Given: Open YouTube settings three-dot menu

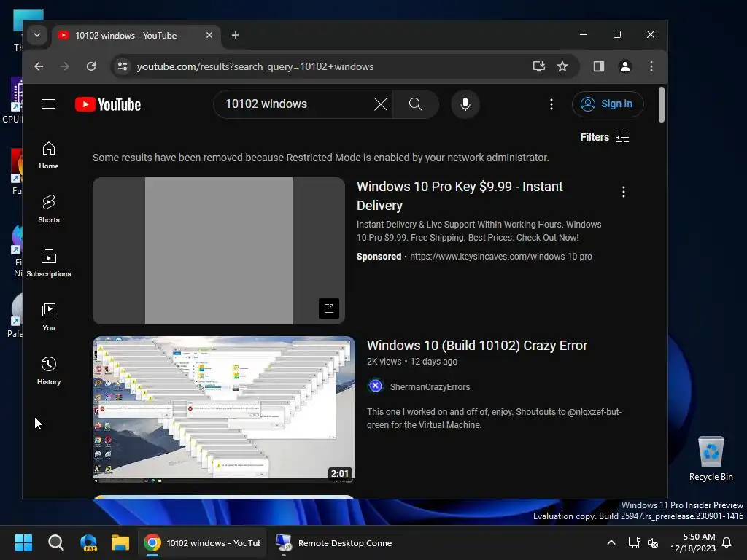Looking at the screenshot, I should 551,104.
